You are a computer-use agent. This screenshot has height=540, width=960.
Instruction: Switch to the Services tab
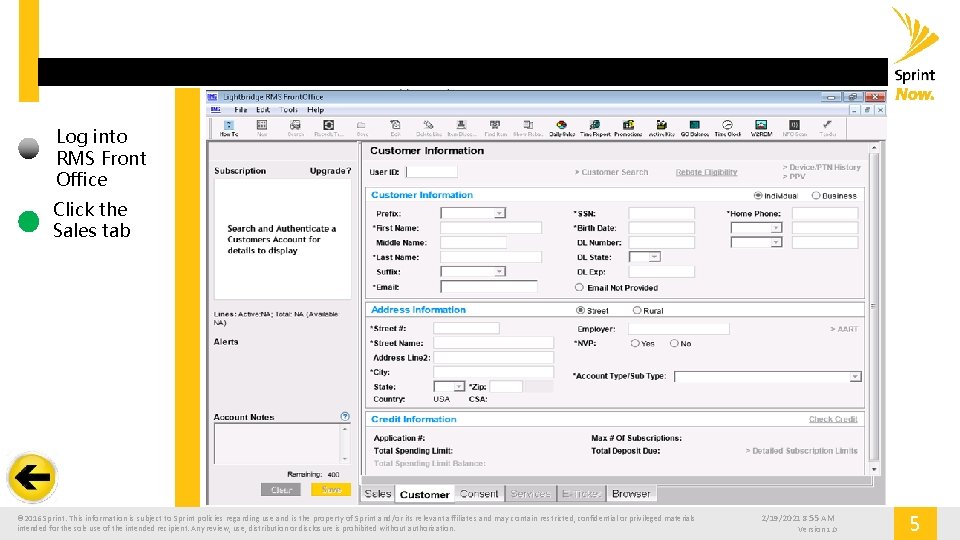pyautogui.click(x=530, y=493)
